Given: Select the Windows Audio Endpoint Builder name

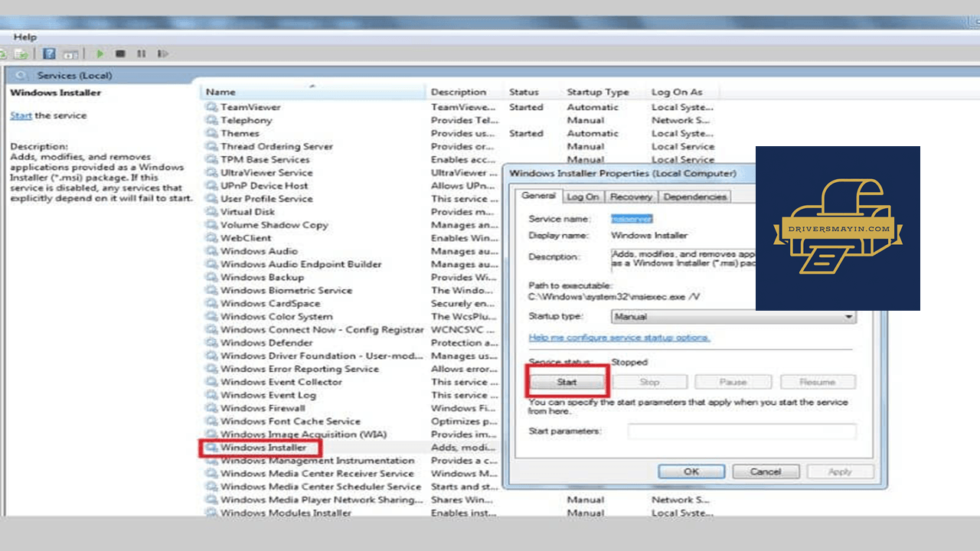Looking at the screenshot, I should click(301, 264).
